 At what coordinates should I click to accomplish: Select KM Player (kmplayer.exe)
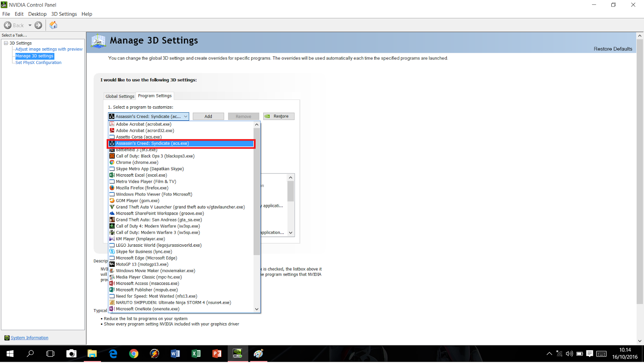pos(181,239)
